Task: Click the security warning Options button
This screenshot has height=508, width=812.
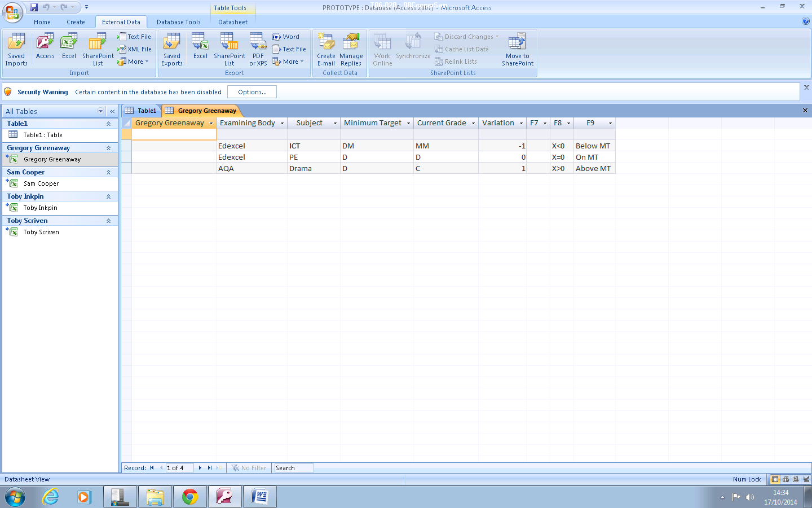Action: 252,92
